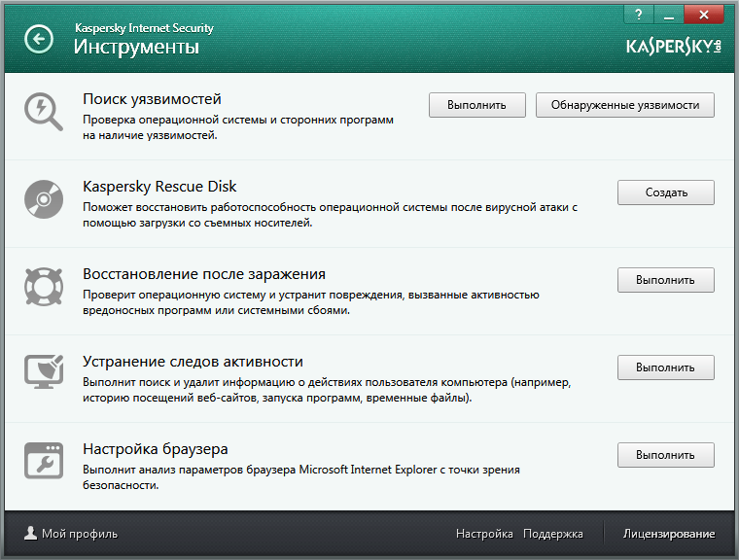This screenshot has height=560, width=739.
Task: Open Мой профиль link
Action: point(80,534)
